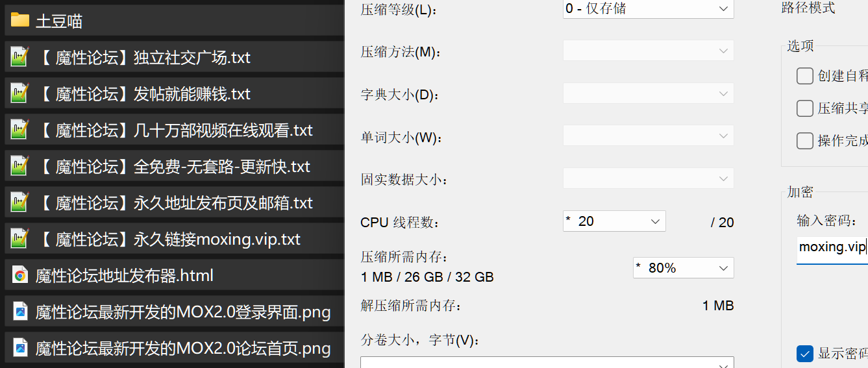Open the 80% memory usage dropdown
Image resolution: width=868 pixels, height=368 pixels.
683,267
